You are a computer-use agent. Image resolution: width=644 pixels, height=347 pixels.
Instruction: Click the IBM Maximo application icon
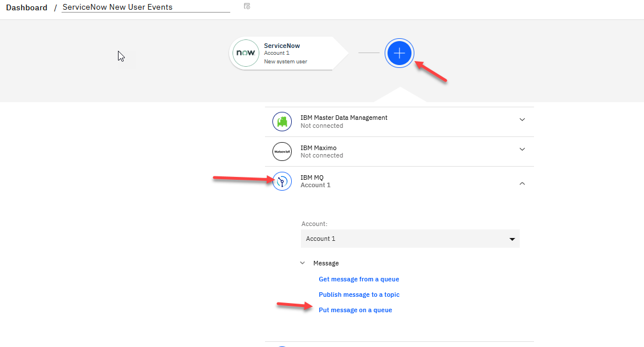[x=282, y=152]
